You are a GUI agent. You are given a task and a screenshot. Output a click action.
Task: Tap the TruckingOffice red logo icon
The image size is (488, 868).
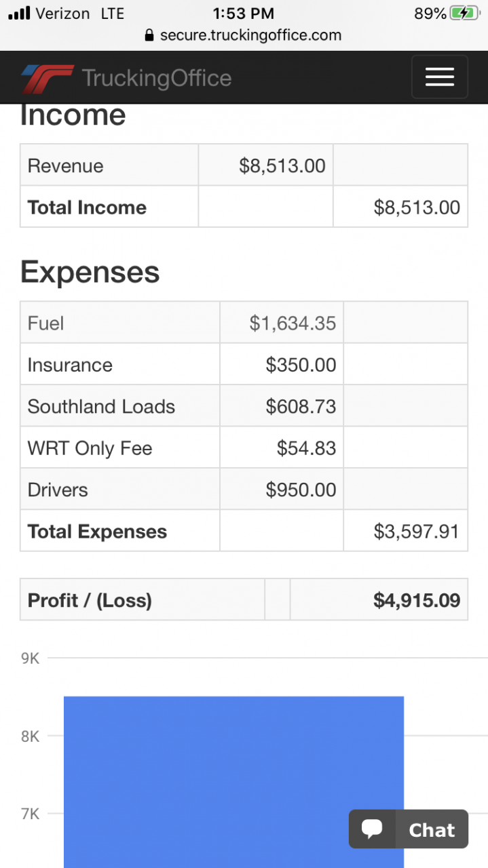(x=47, y=79)
